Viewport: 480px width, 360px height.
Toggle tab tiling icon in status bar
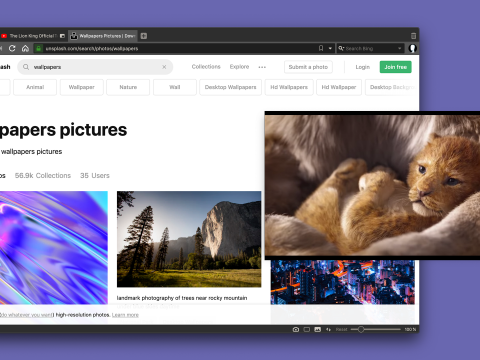pos(307,329)
